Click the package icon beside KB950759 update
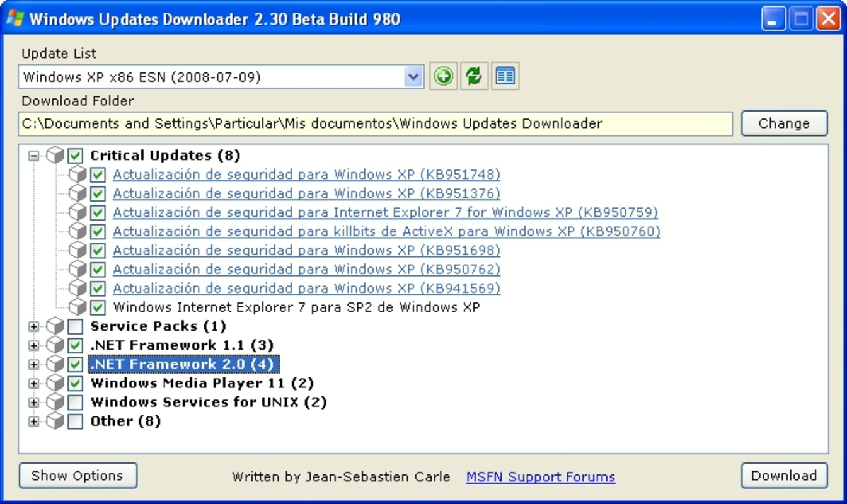The image size is (847, 504). coord(78,212)
